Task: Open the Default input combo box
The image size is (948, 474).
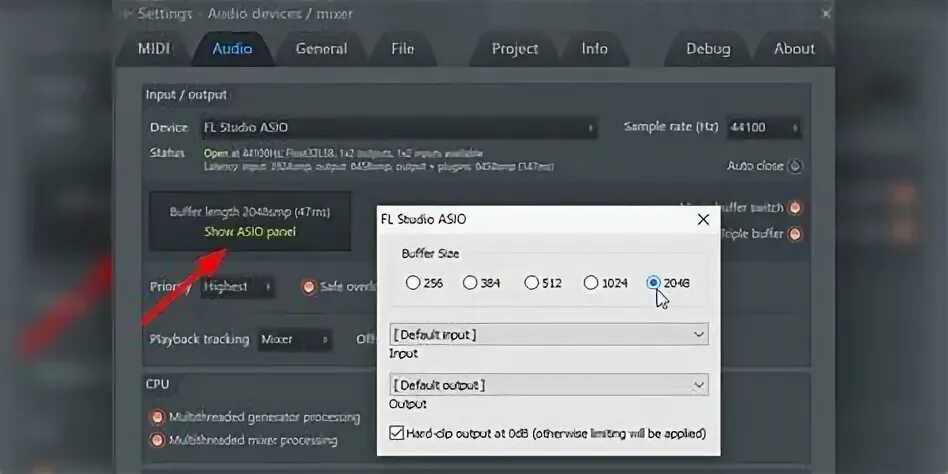Action: (549, 334)
